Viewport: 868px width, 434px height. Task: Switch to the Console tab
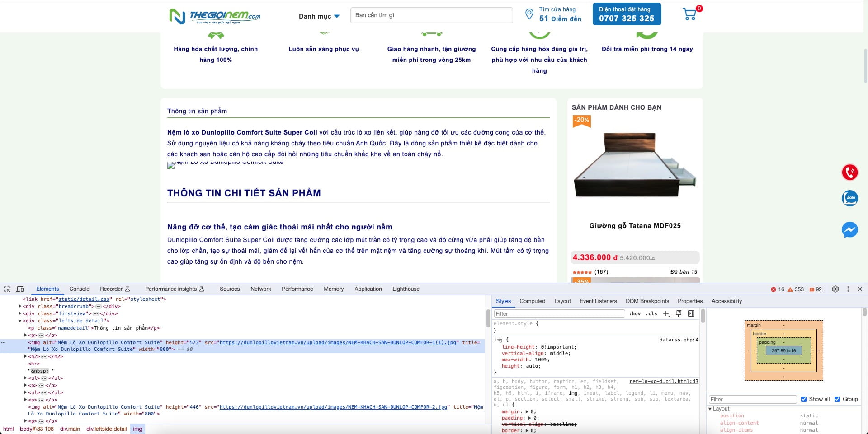[79, 289]
